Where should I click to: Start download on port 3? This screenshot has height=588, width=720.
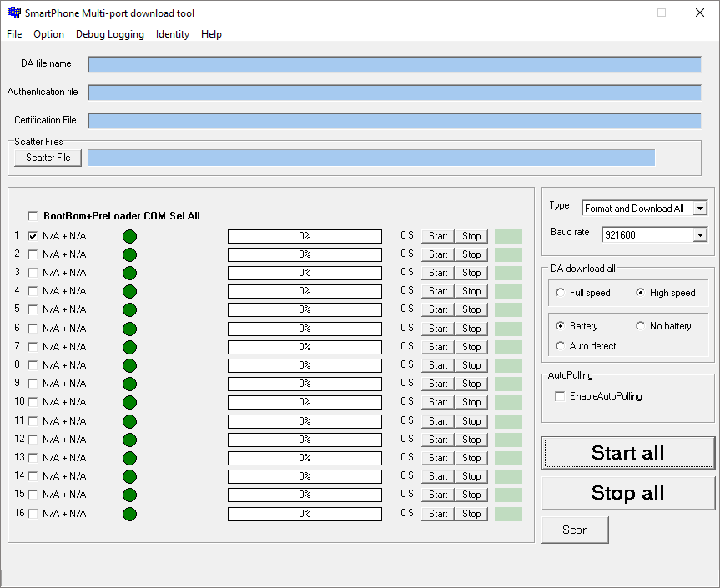[438, 273]
